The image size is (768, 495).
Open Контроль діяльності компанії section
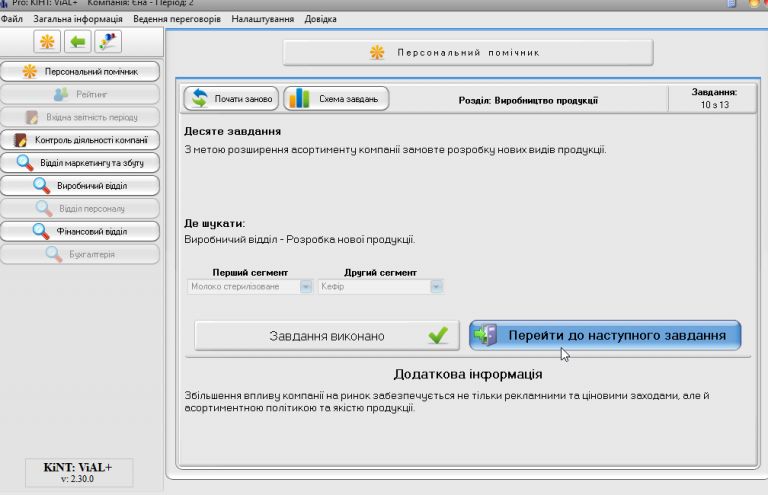(80, 140)
